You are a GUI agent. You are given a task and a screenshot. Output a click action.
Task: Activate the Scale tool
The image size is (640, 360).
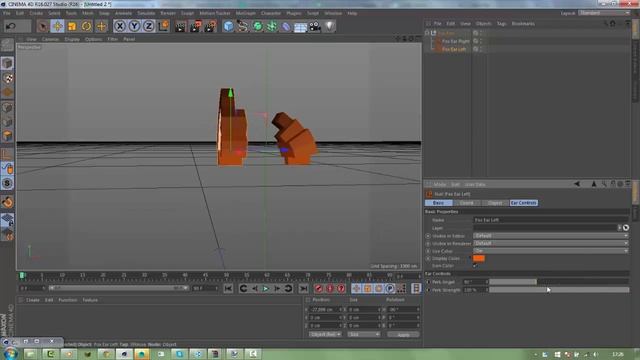point(72,27)
